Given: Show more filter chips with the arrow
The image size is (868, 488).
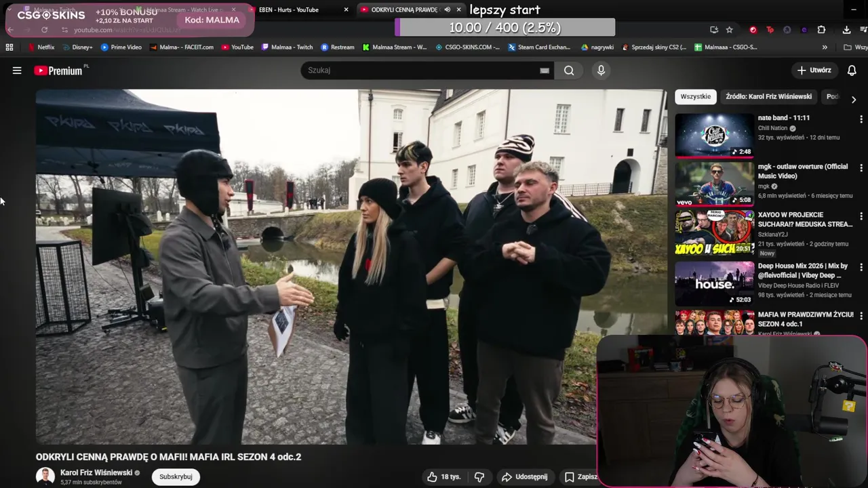Looking at the screenshot, I should (854, 99).
